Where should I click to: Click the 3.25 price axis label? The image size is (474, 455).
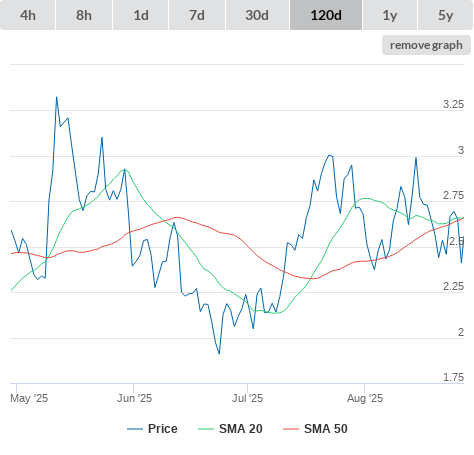453,104
